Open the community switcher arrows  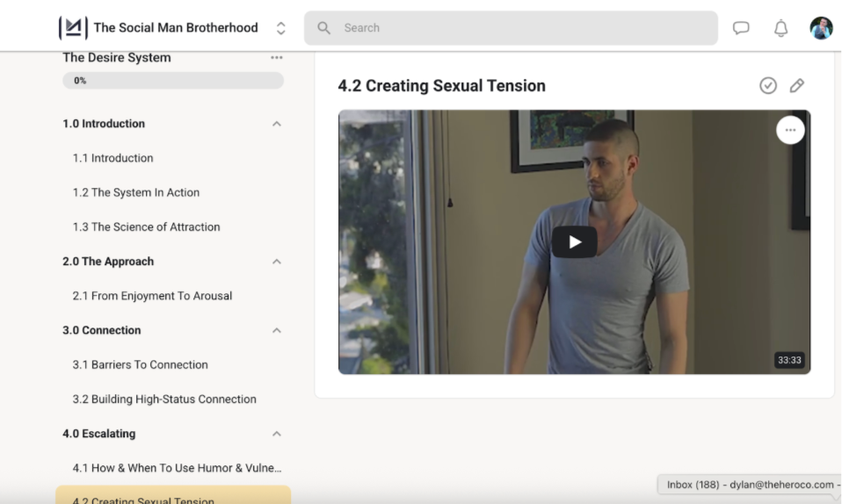click(281, 28)
